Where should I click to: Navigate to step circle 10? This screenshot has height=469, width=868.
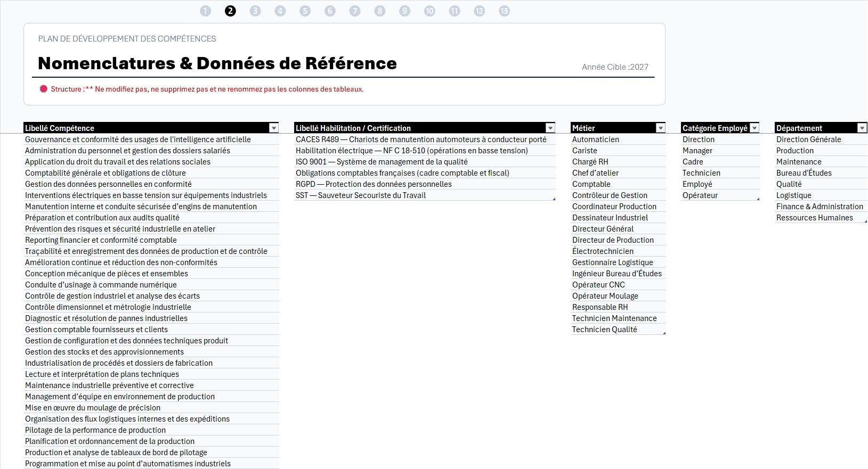click(x=429, y=11)
